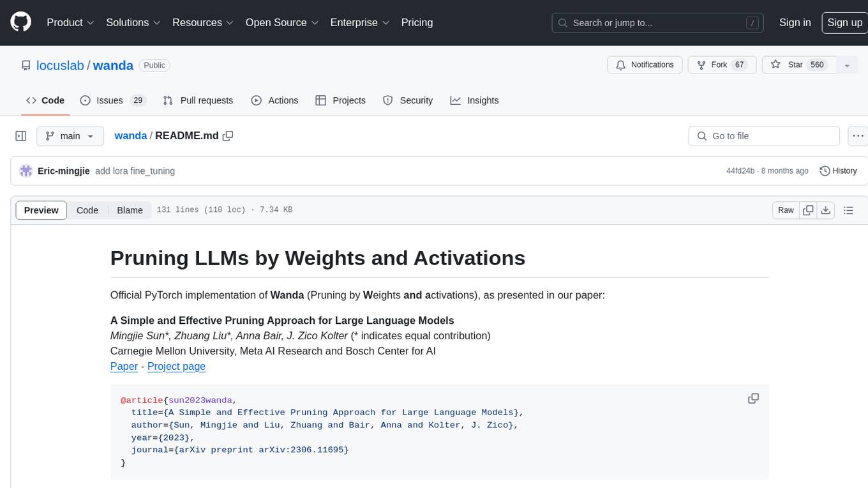The height and width of the screenshot is (488, 868).
Task: Click the Notifications bell button
Action: [x=645, y=65]
